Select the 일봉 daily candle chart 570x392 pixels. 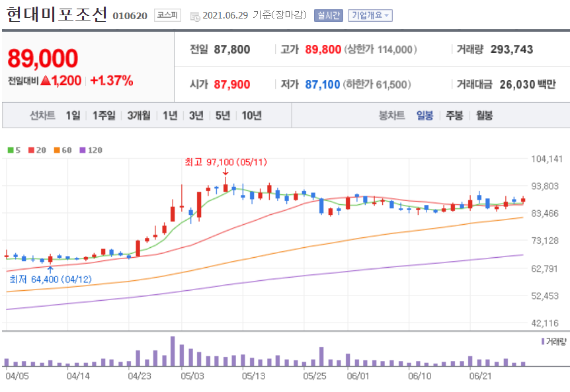425,116
